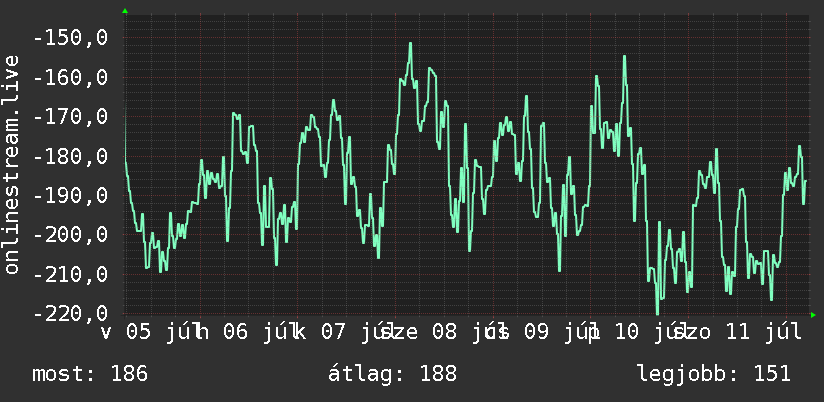
Task: Select the 'sze 08 júl' date label
Action: tap(436, 332)
